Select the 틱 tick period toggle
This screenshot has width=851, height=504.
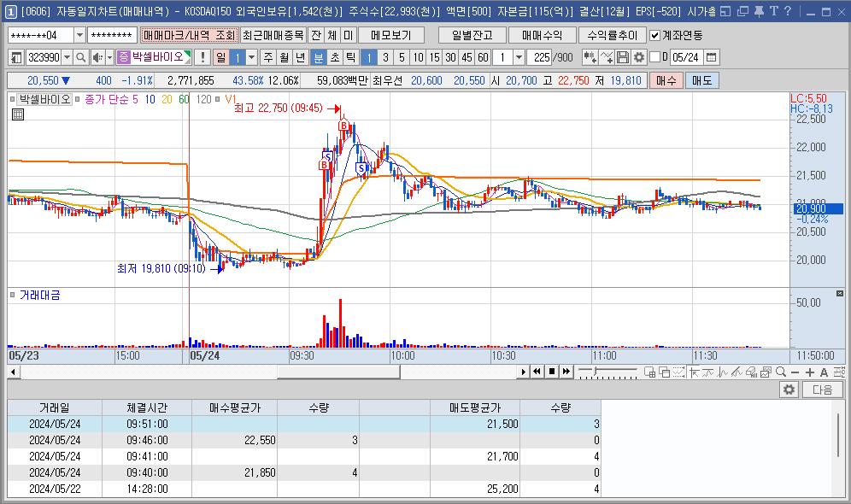click(x=350, y=57)
